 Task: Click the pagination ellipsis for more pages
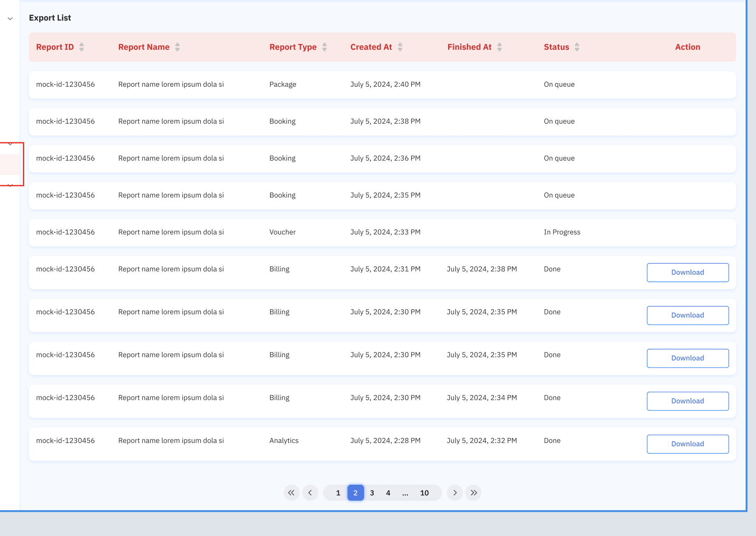click(405, 493)
